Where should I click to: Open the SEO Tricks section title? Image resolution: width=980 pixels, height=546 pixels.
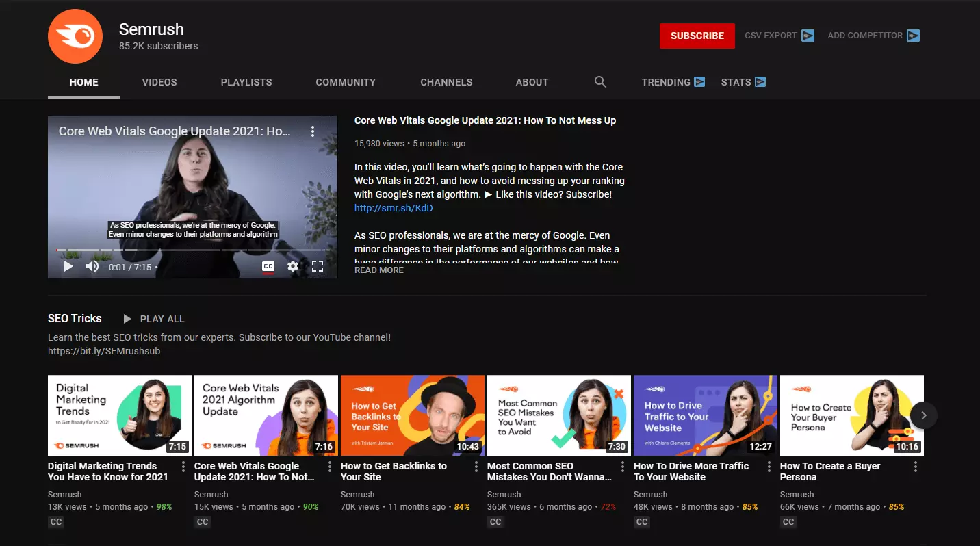tap(75, 318)
